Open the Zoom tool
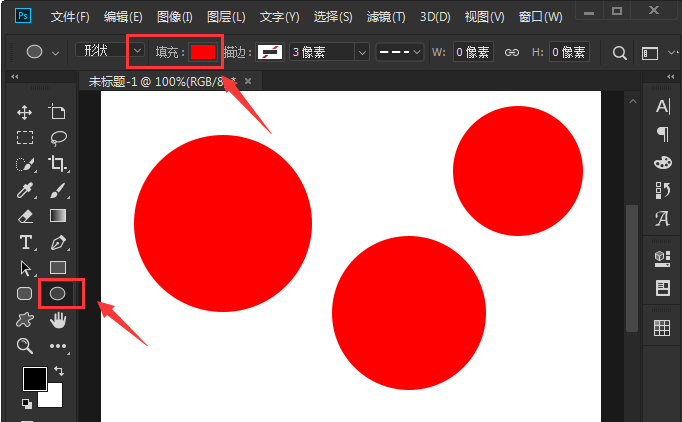 [x=26, y=346]
